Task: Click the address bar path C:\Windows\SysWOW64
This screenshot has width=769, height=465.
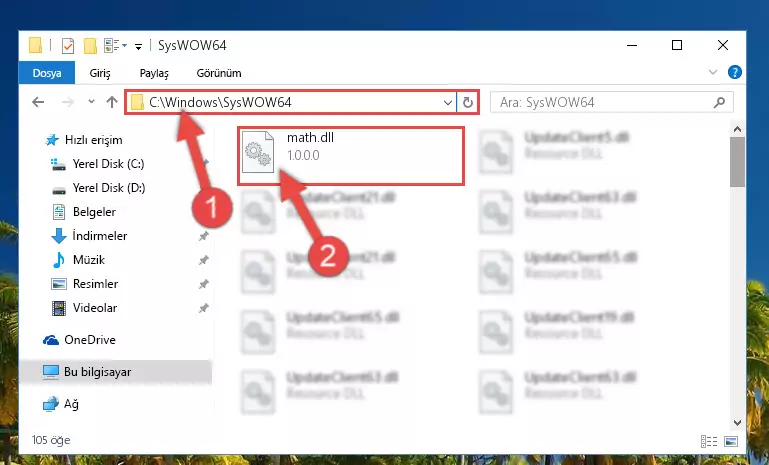Action: [220, 102]
